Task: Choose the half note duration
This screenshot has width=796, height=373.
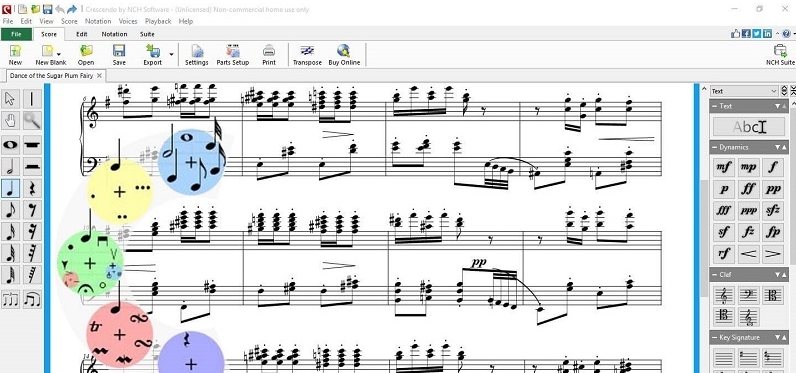Action: [x=10, y=166]
